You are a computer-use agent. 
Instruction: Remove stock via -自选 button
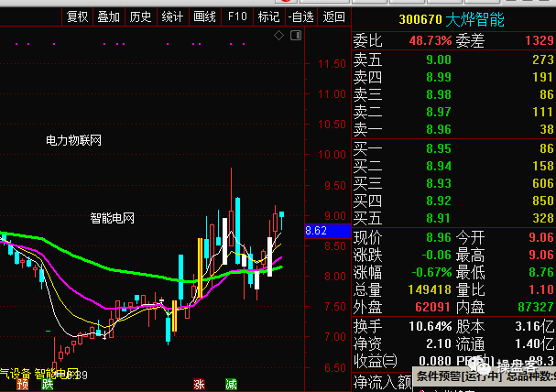click(x=300, y=16)
